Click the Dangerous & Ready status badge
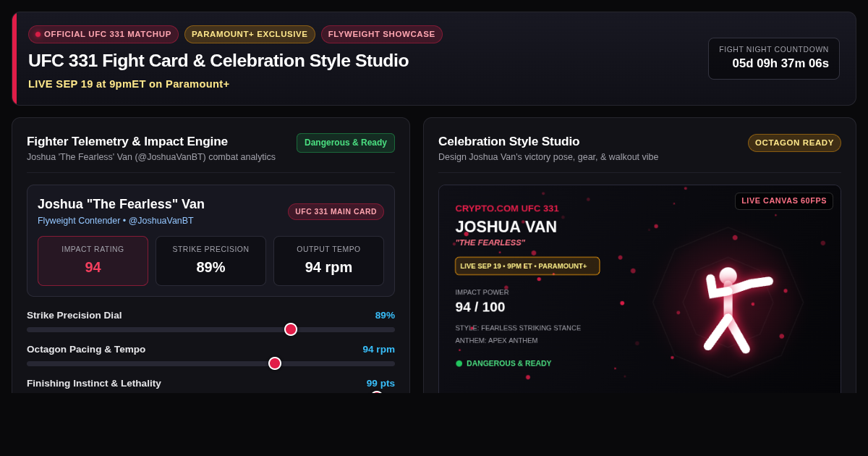Image resolution: width=868 pixels, height=456 pixels. [x=346, y=143]
